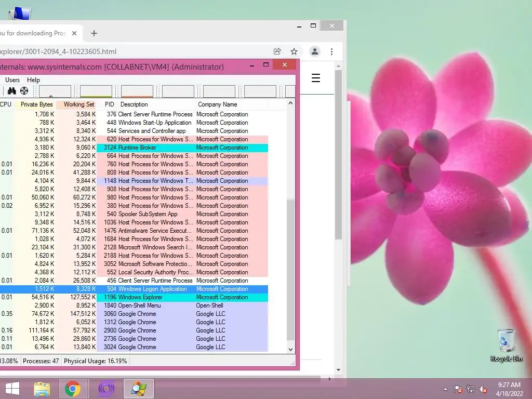Click the crosshair Find Window's Process icon
This screenshot has height=399, width=532.
24,91
